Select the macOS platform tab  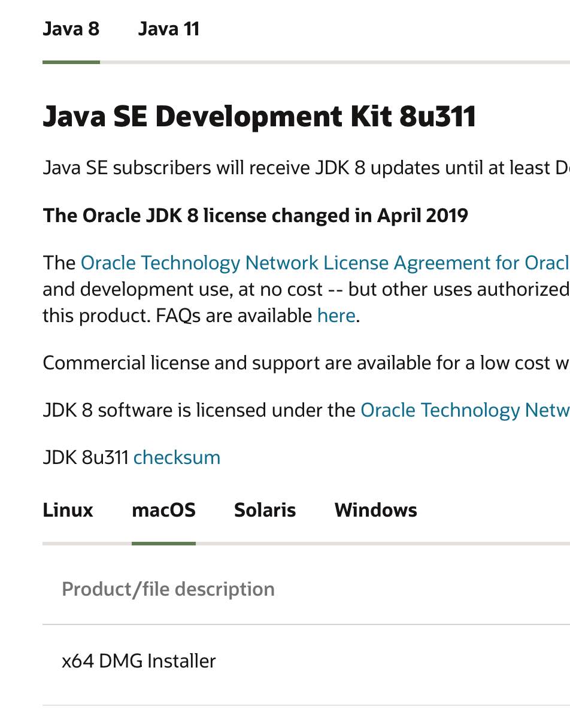click(x=163, y=510)
